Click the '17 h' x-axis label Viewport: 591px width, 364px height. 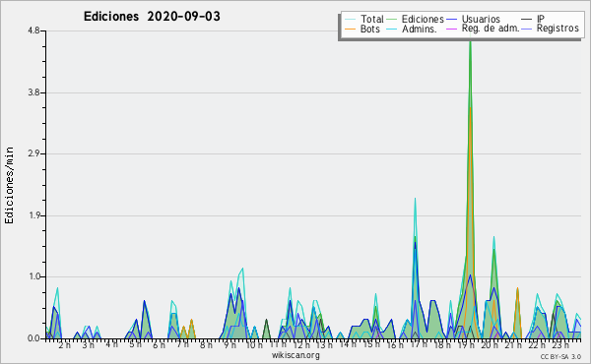419,344
